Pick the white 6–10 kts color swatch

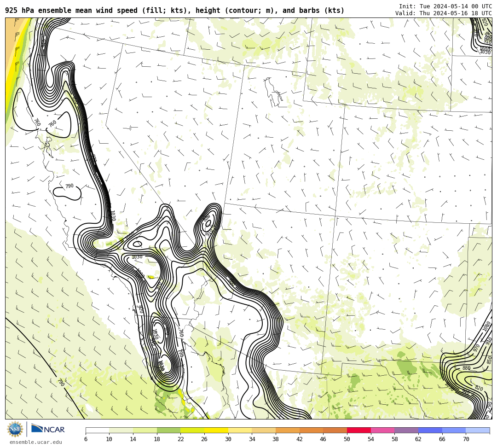97,430
